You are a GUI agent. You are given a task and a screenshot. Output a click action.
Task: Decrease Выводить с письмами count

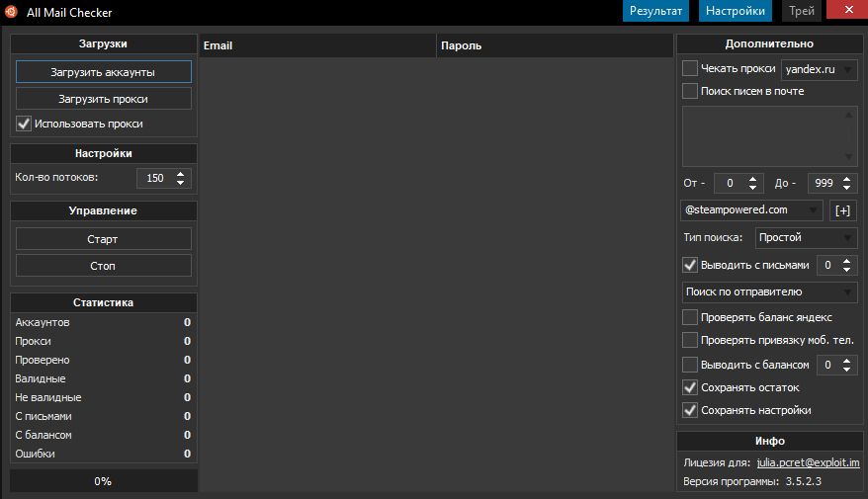846,269
